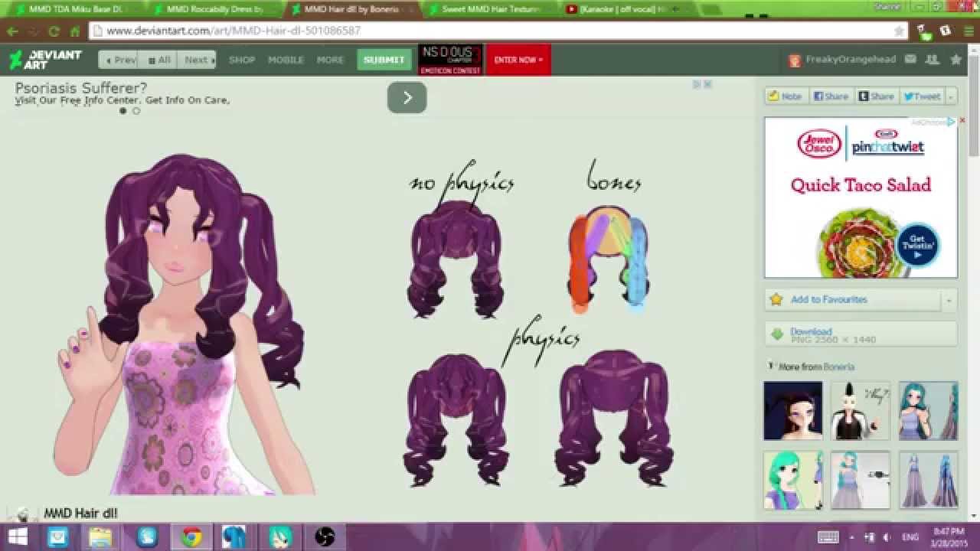The image size is (980, 551).
Task: Open the MOBILE menu item
Action: (286, 60)
